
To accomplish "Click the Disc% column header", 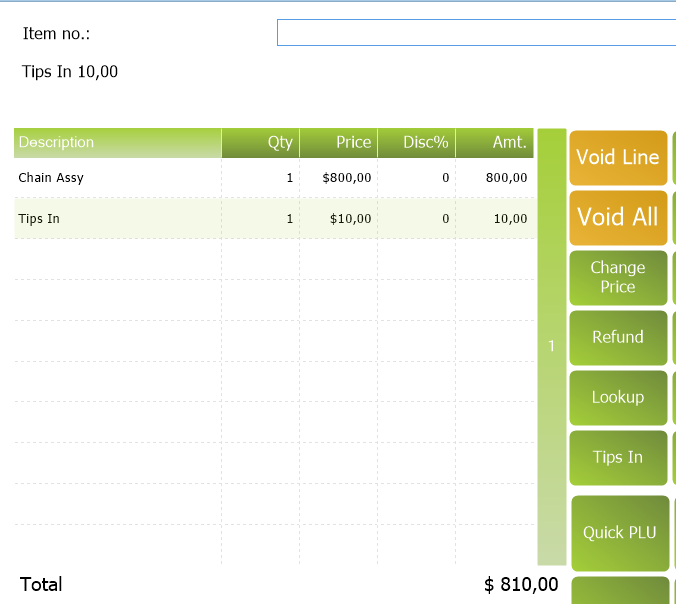I will 416,142.
